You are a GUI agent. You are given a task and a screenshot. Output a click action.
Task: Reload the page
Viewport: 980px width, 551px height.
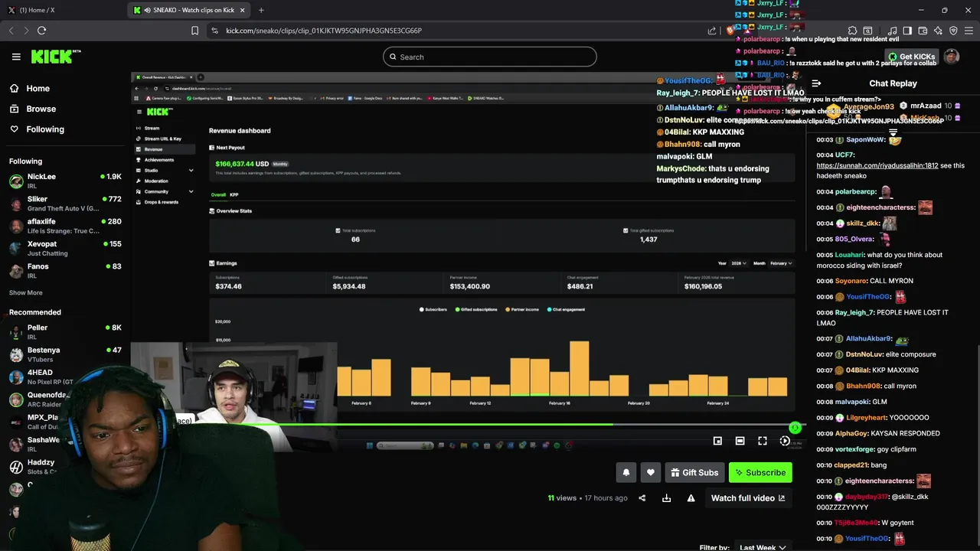click(x=41, y=31)
